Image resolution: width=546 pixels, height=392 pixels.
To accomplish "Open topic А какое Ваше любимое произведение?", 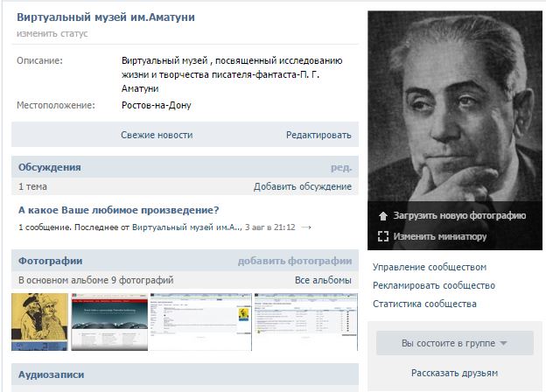I will point(119,210).
